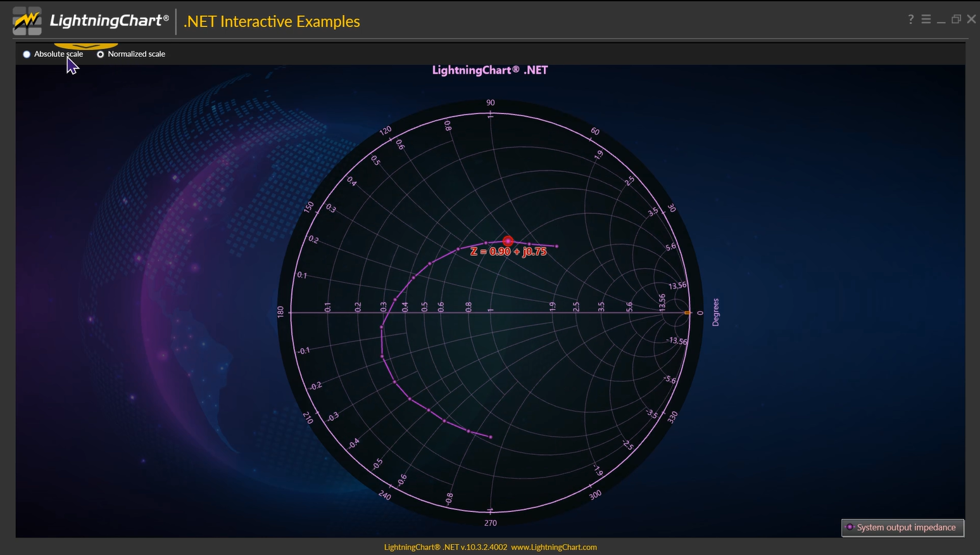Restore down the application window
The width and height of the screenshot is (980, 555).
click(x=956, y=20)
